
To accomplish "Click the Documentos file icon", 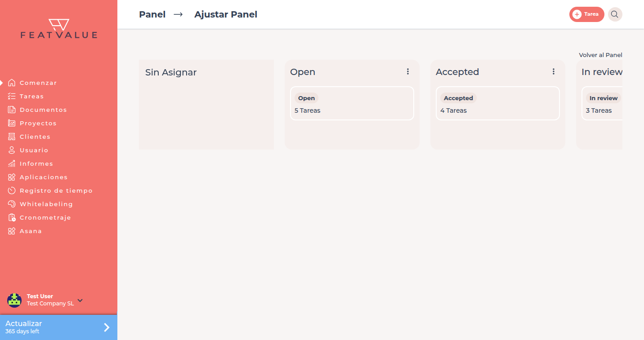I will click(12, 110).
